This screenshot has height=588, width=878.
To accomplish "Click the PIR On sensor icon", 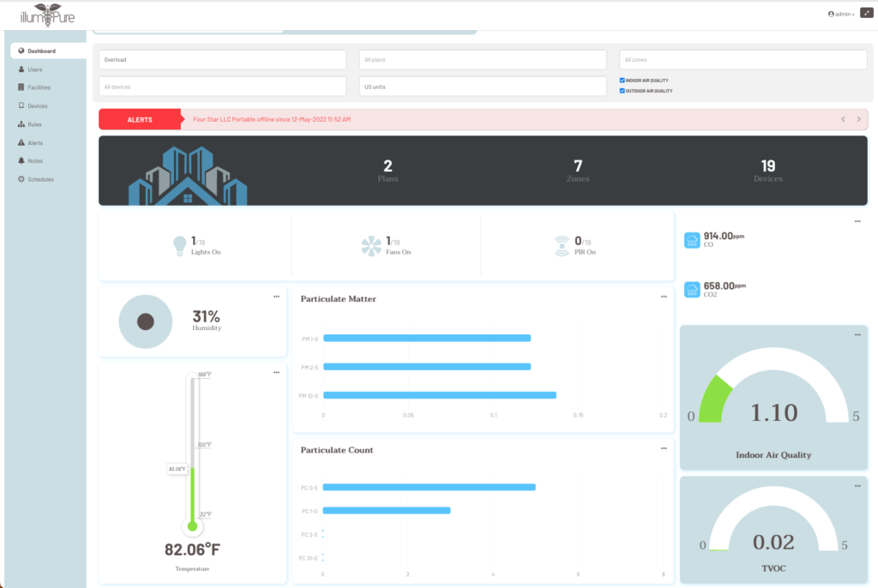I will coord(561,246).
